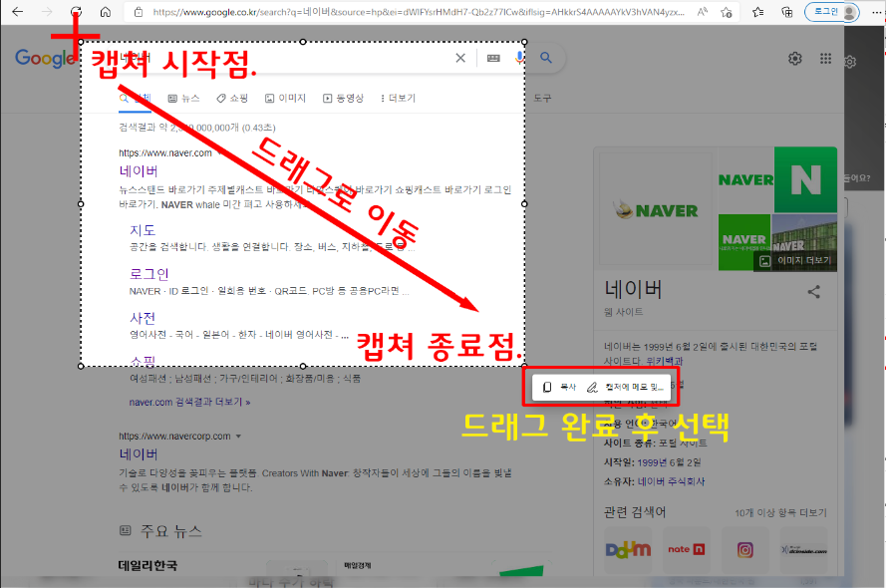Open the nate related search thumbnail

[687, 549]
